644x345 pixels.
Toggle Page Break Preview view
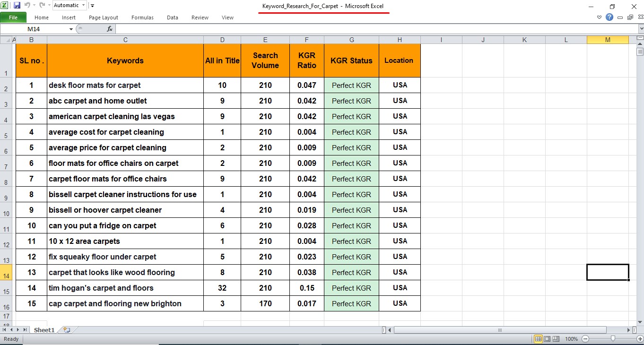(x=556, y=339)
